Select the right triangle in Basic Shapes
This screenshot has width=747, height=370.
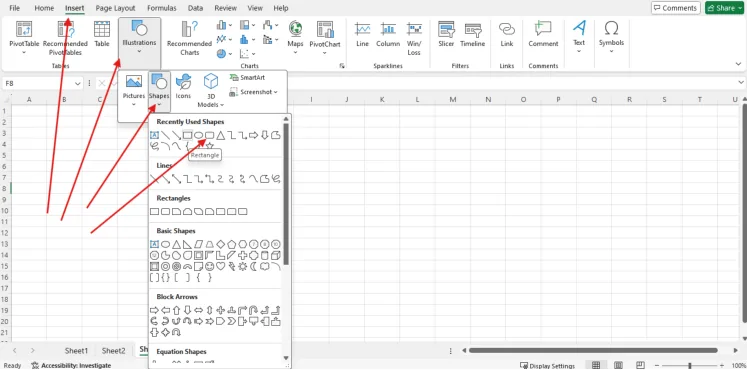pos(187,244)
